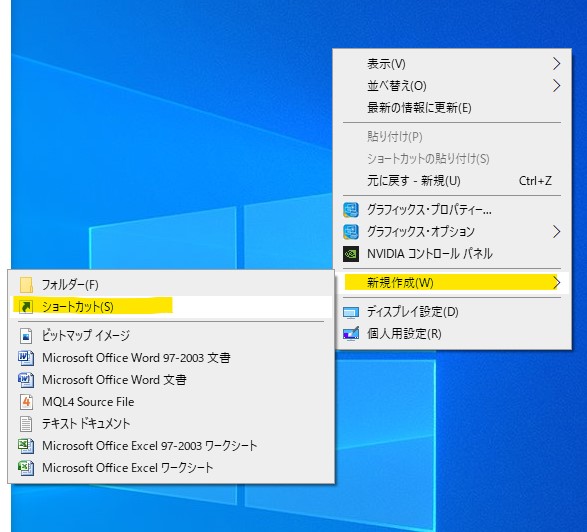This screenshot has height=532, width=587.
Task: Click the personalization icon beside 個人用設定(R)
Action: (x=351, y=334)
